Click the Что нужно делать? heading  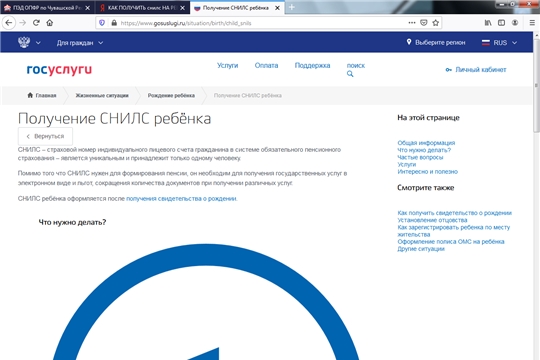[72, 222]
